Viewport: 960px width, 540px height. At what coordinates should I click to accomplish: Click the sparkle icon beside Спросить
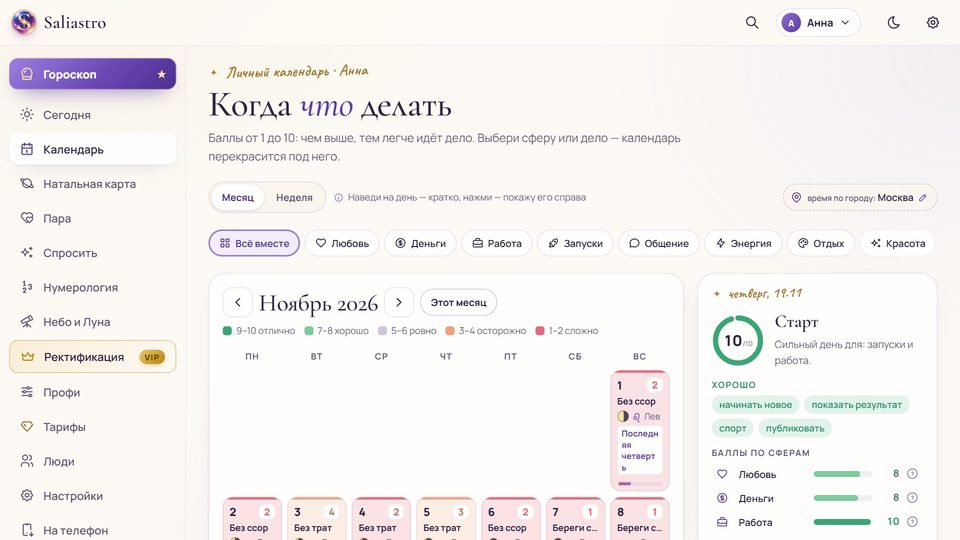click(27, 252)
